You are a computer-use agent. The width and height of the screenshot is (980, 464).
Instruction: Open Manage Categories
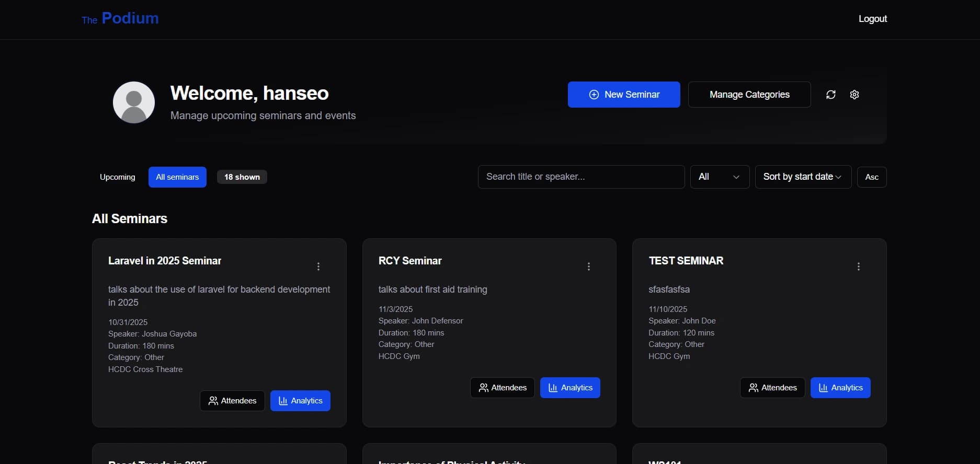(x=749, y=95)
